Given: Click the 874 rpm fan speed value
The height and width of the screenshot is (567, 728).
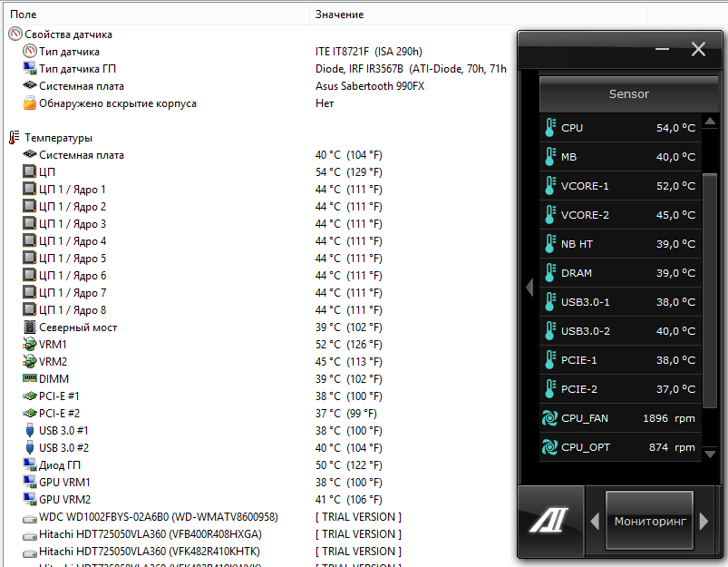Looking at the screenshot, I should [x=672, y=447].
